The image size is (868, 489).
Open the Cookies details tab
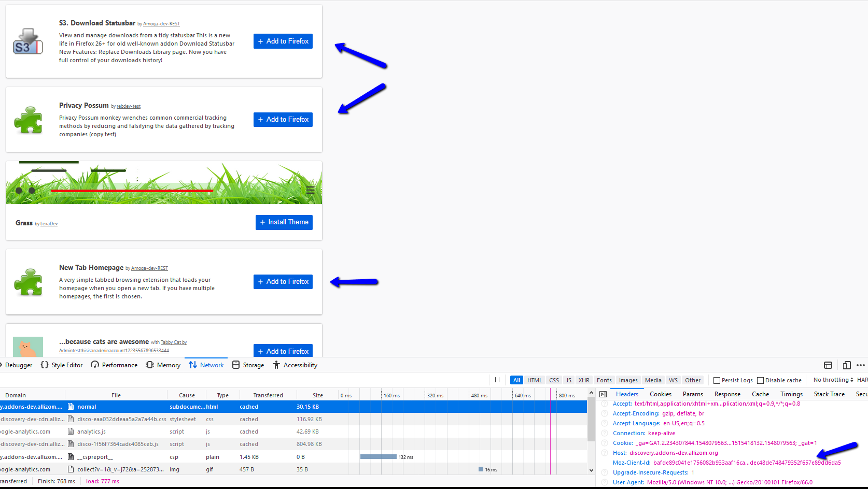coord(660,394)
